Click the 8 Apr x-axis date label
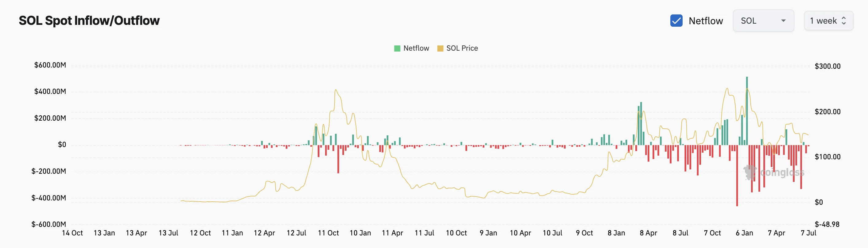This screenshot has height=248, width=868. [x=648, y=233]
